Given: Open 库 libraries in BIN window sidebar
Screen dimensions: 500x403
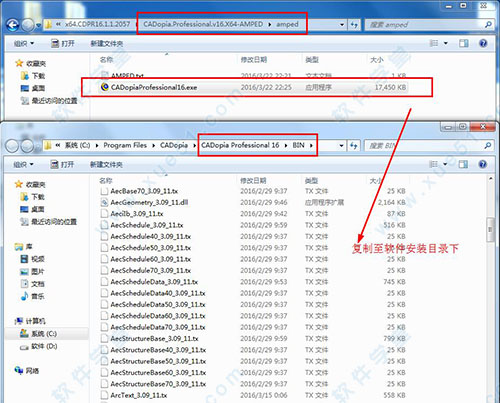Looking at the screenshot, I should [23, 247].
